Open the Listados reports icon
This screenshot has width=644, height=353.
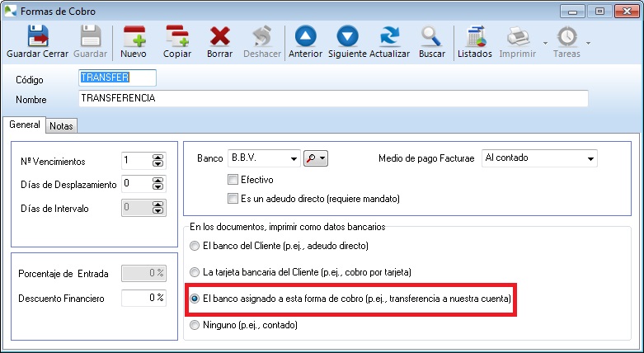[476, 36]
